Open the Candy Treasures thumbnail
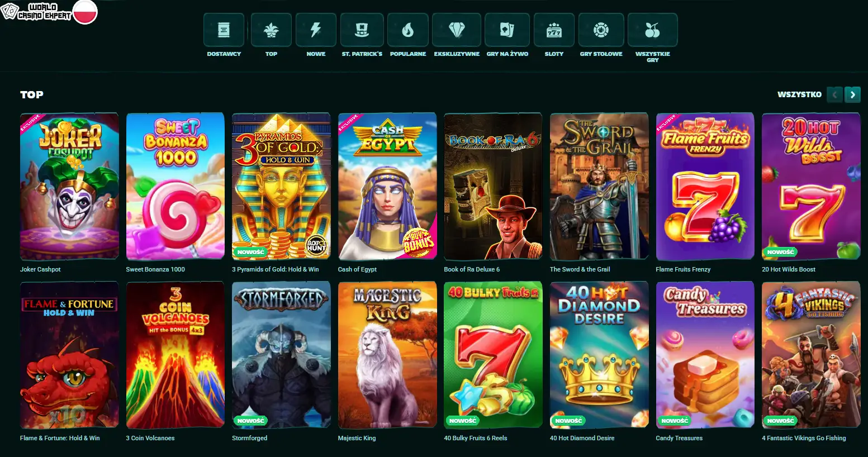This screenshot has height=457, width=868. 705,355
